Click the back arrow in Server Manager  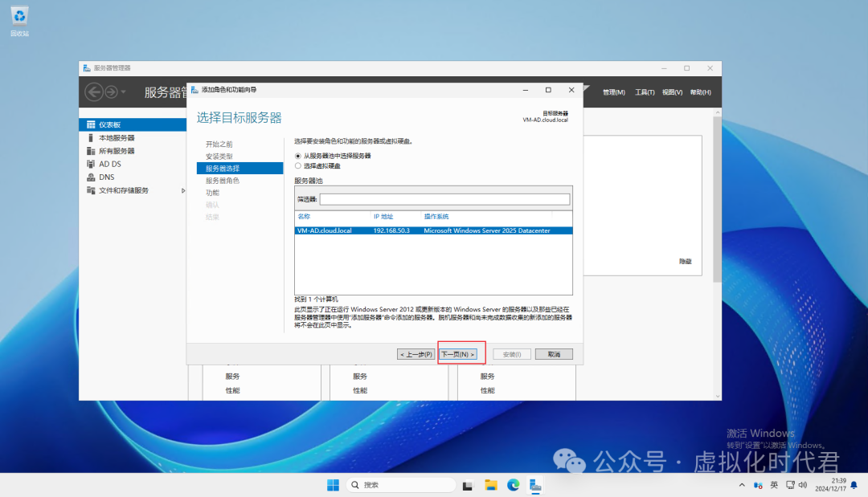(x=94, y=92)
